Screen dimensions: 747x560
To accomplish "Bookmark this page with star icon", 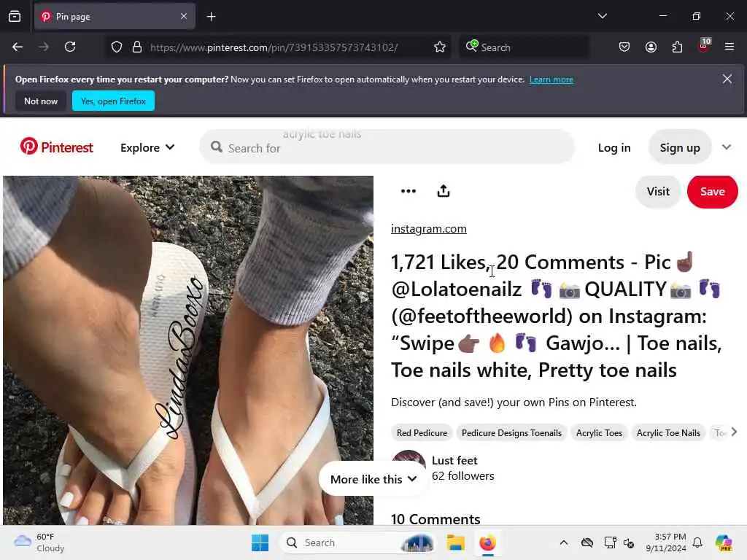I will [440, 47].
